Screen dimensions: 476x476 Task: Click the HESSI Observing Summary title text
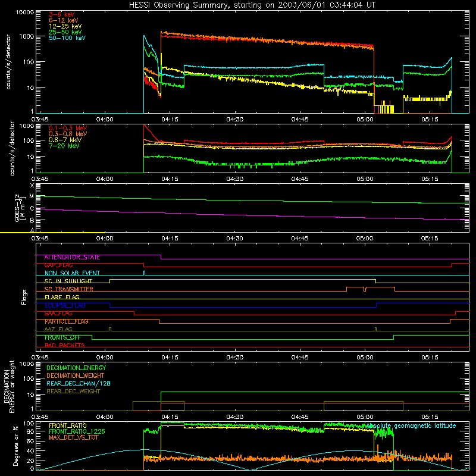point(252,5)
